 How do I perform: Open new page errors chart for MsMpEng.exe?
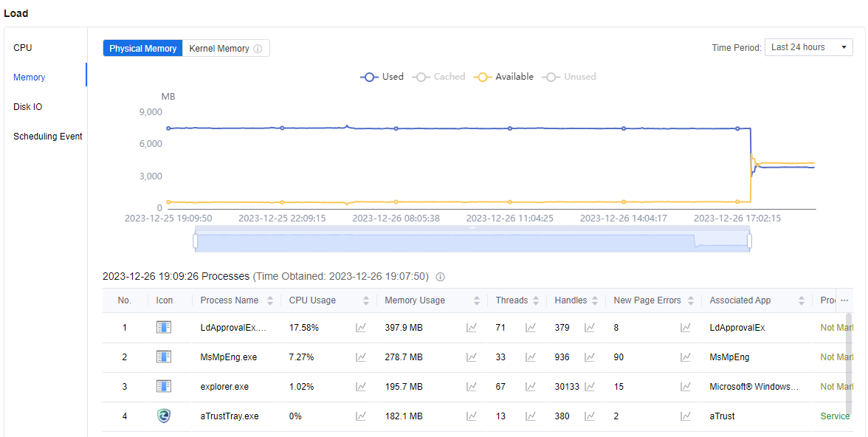coord(686,357)
